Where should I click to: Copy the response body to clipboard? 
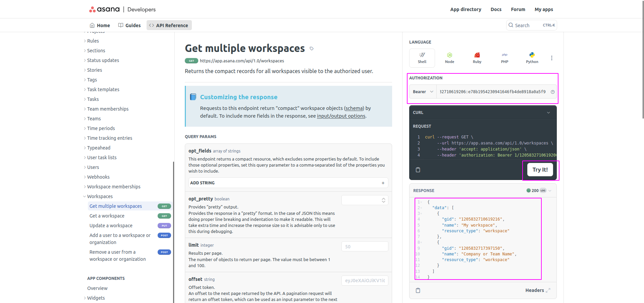(418, 290)
